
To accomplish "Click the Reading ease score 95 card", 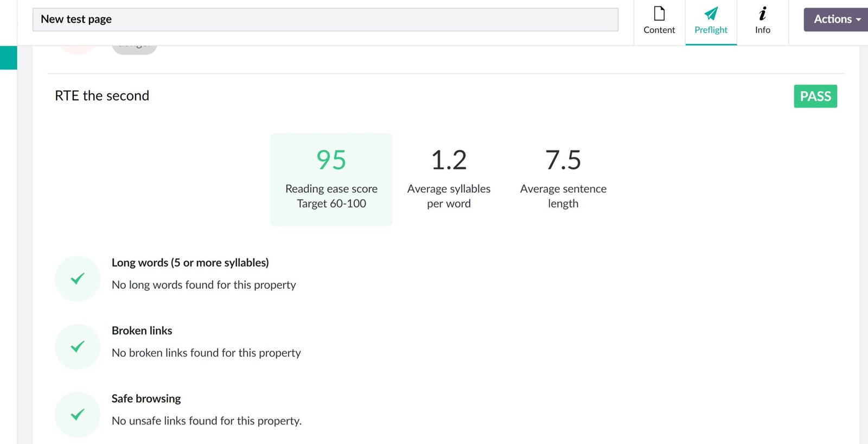I will coord(331,179).
